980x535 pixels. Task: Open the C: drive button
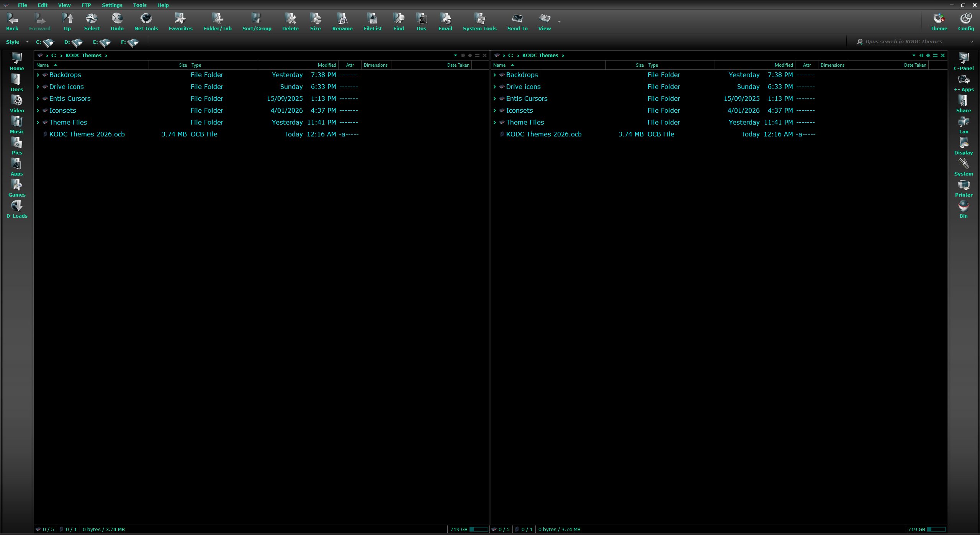(45, 42)
